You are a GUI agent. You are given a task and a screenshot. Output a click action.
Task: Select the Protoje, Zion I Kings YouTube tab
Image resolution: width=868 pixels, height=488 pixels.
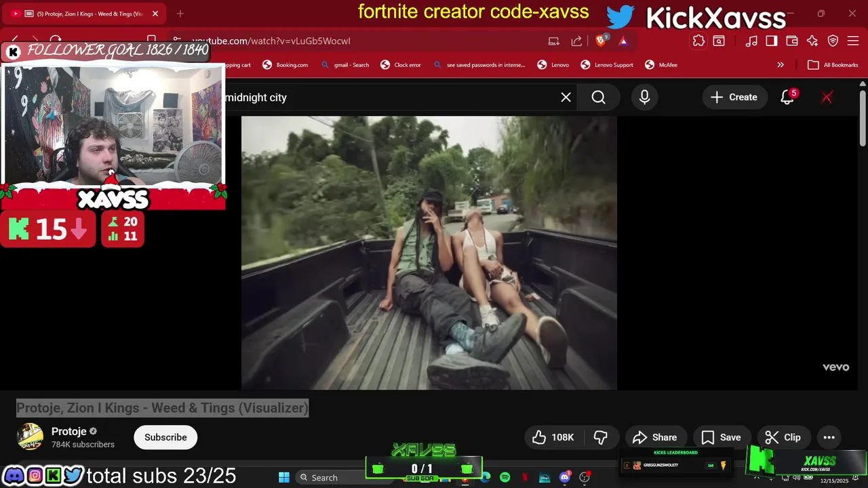[85, 14]
